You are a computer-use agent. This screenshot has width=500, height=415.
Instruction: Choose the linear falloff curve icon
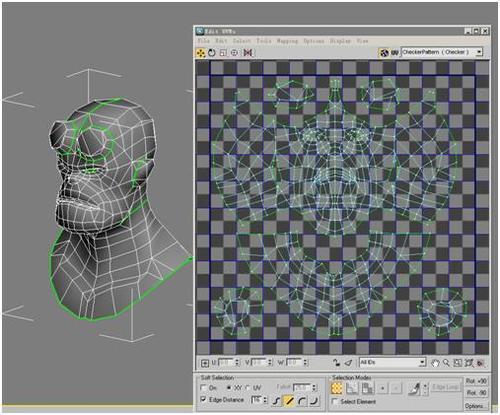point(289,400)
